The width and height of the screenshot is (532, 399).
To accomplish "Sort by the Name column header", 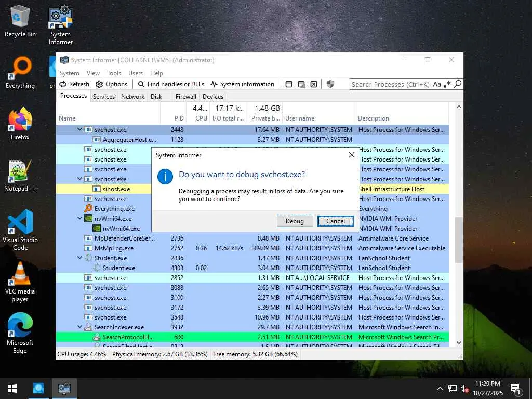I will (108, 118).
